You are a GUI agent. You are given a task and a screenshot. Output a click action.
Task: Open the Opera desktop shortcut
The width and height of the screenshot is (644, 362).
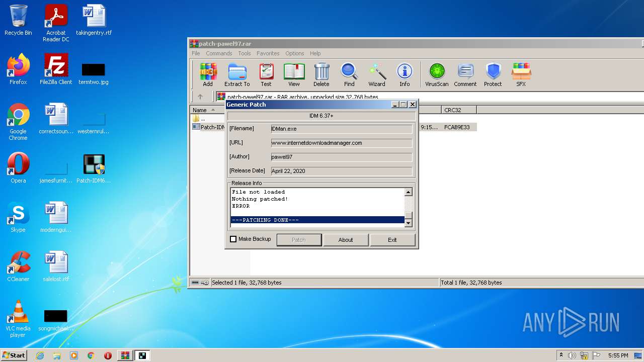pyautogui.click(x=18, y=168)
